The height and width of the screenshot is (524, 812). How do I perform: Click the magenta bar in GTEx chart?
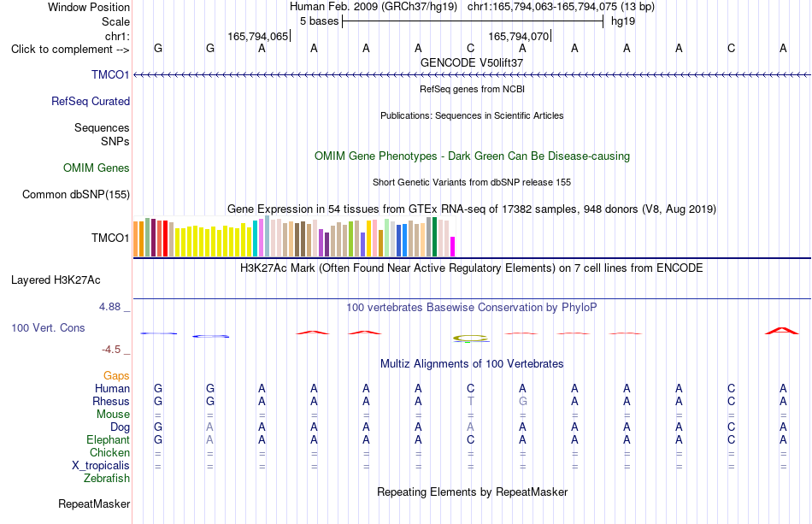[x=453, y=247]
